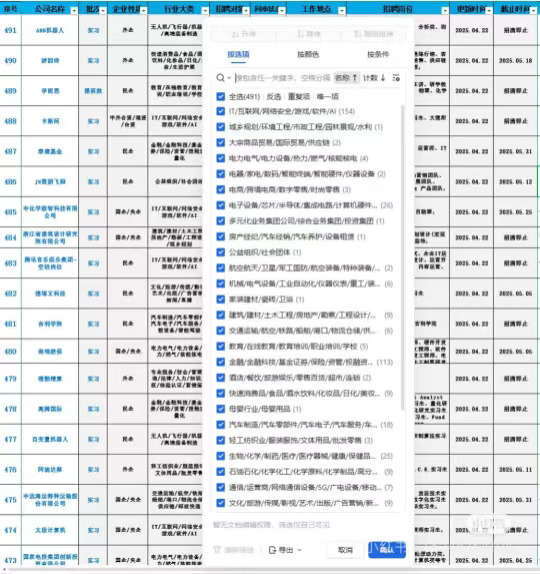The height and width of the screenshot is (574, 540).
Task: Switch to the 按颜色 tab
Action: pos(308,55)
